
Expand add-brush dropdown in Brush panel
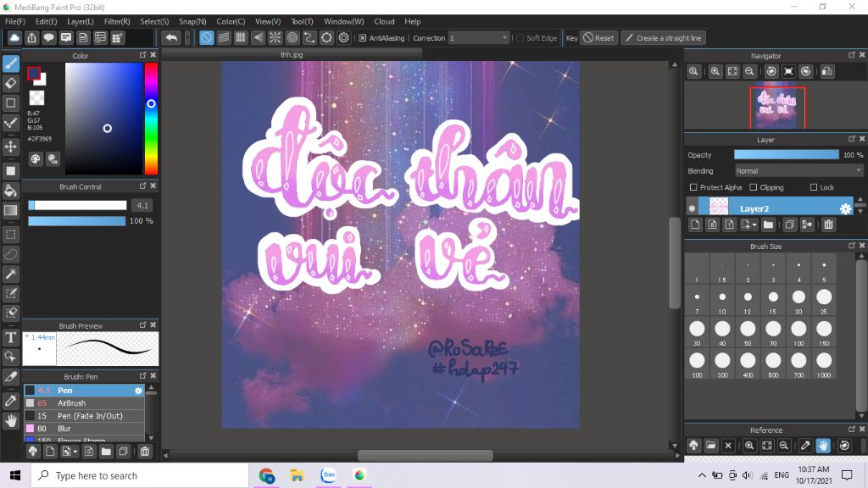[75, 452]
